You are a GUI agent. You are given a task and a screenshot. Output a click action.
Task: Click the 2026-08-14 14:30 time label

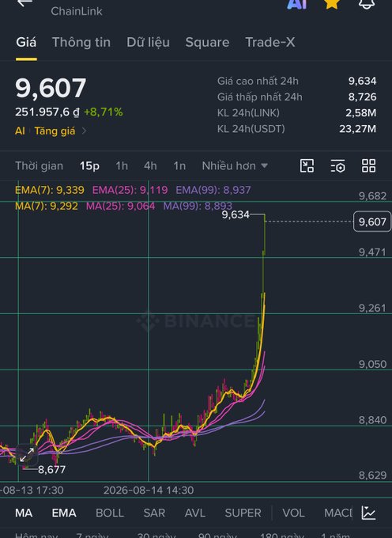coord(149,490)
